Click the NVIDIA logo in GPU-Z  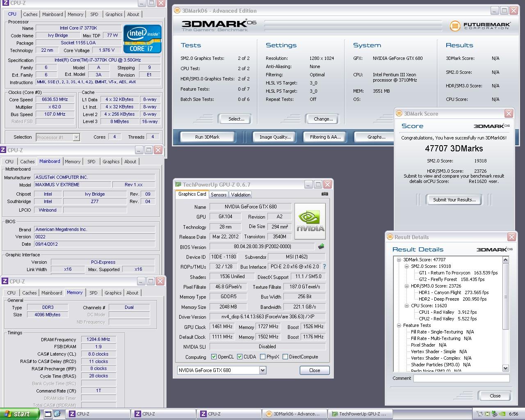(x=310, y=221)
